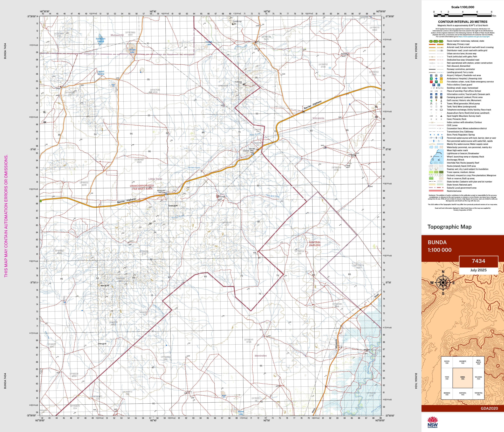The width and height of the screenshot is (504, 432).
Task: Click the Information centre legend icon
Action: 431,94
